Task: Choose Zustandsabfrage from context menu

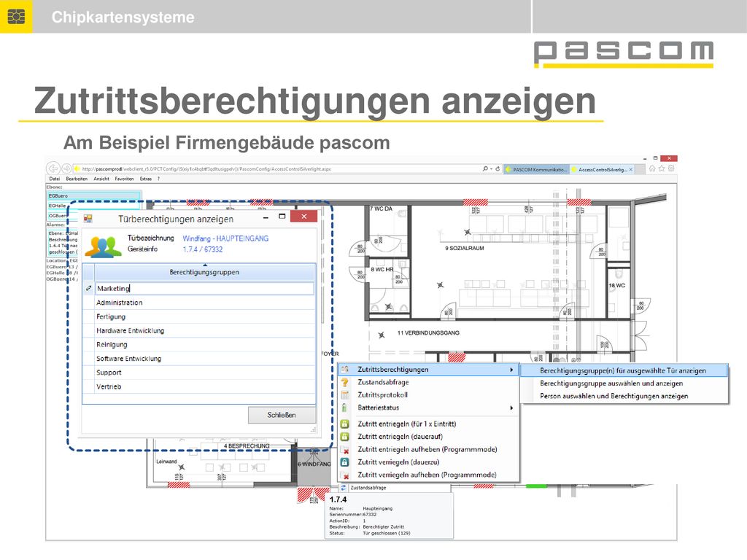Action: tap(428, 382)
